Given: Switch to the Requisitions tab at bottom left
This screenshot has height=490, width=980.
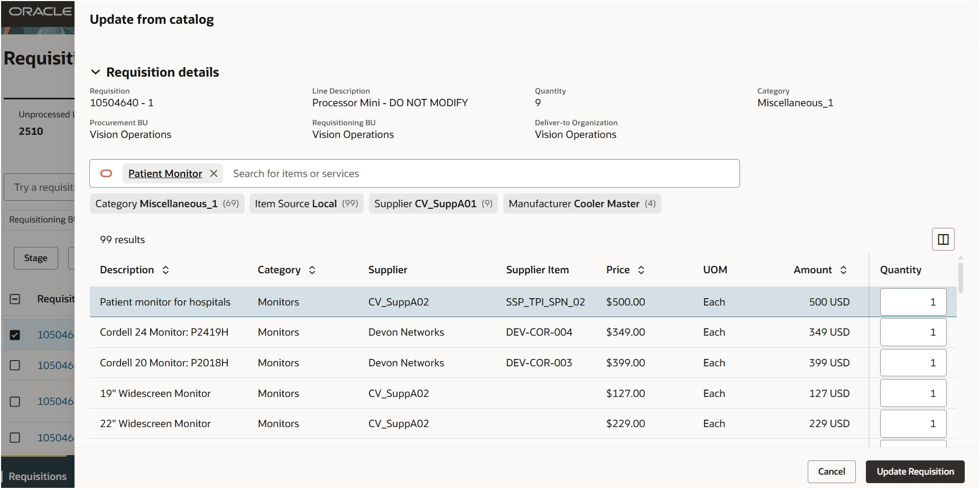Looking at the screenshot, I should coord(37,476).
